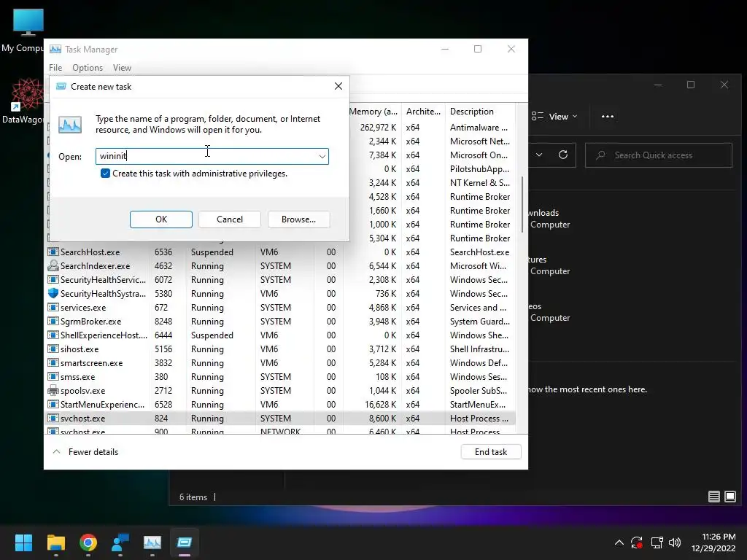
Task: Click the End task button
Action: [x=491, y=452]
